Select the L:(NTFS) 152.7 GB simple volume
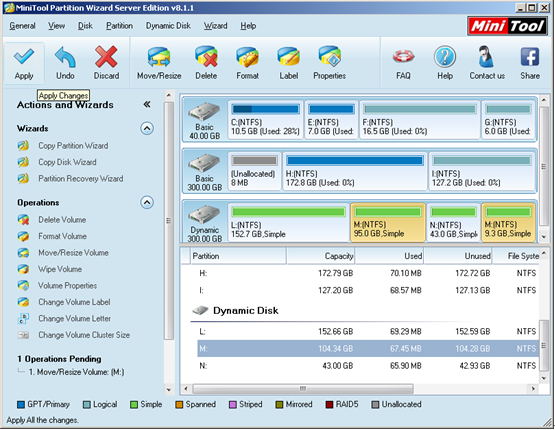This screenshot has height=430, width=555. (x=288, y=223)
